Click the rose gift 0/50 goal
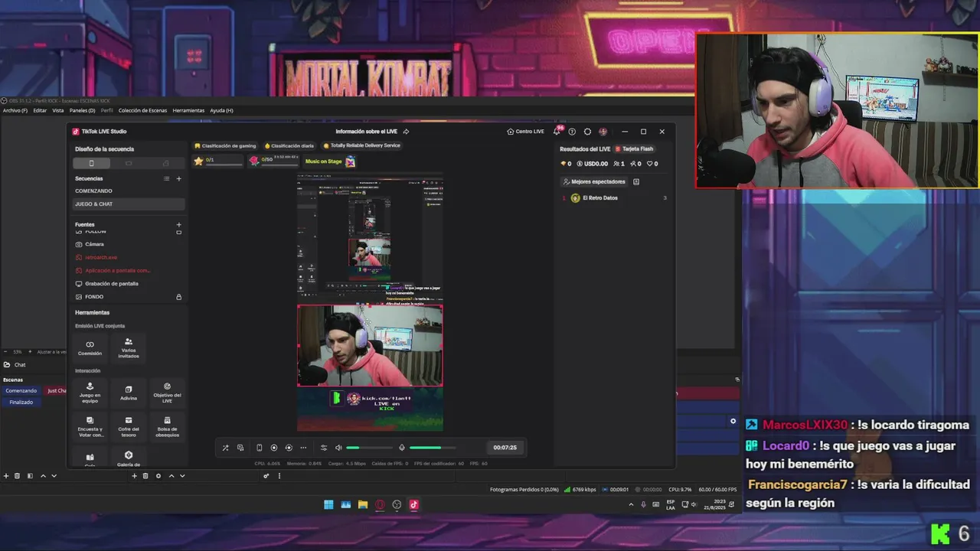Image resolution: width=980 pixels, height=551 pixels. 274,161
